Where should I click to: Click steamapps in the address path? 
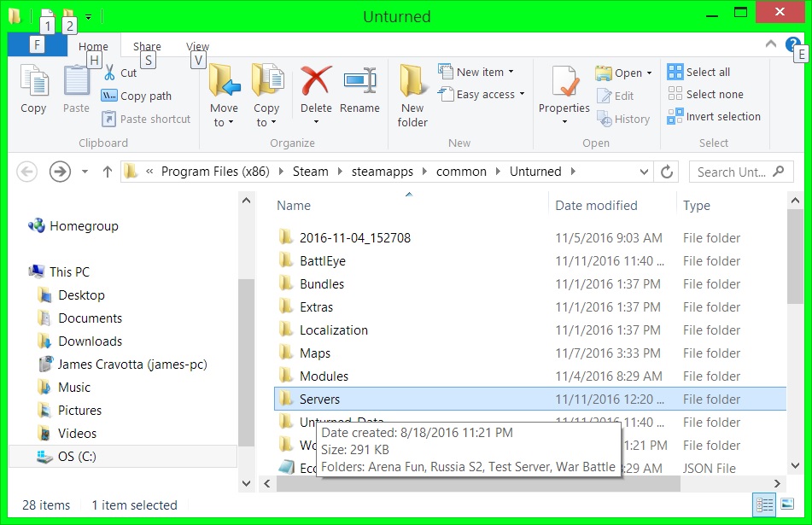coord(383,172)
